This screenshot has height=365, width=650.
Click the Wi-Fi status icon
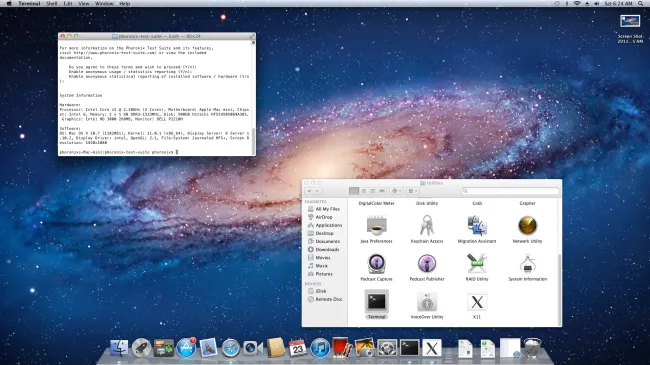pos(577,3)
